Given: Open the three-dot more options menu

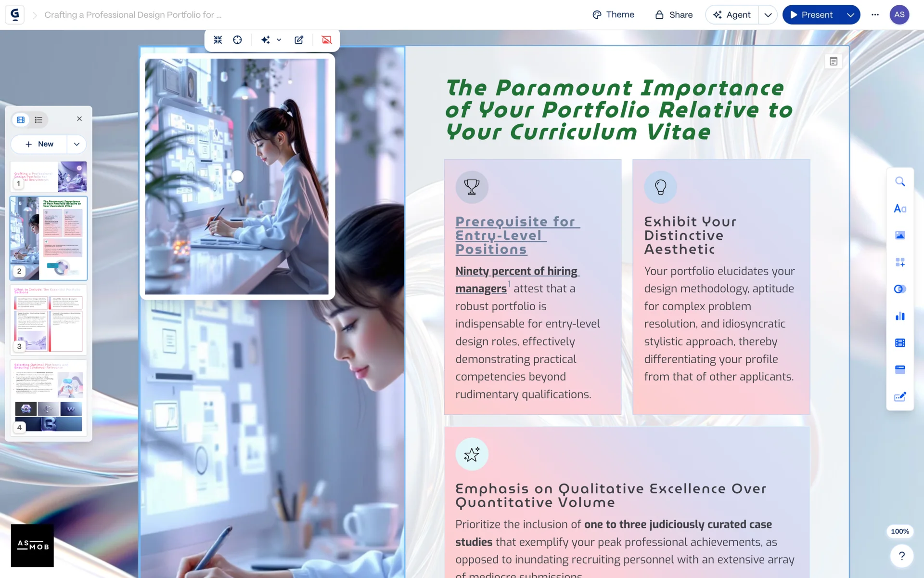Looking at the screenshot, I should (875, 15).
